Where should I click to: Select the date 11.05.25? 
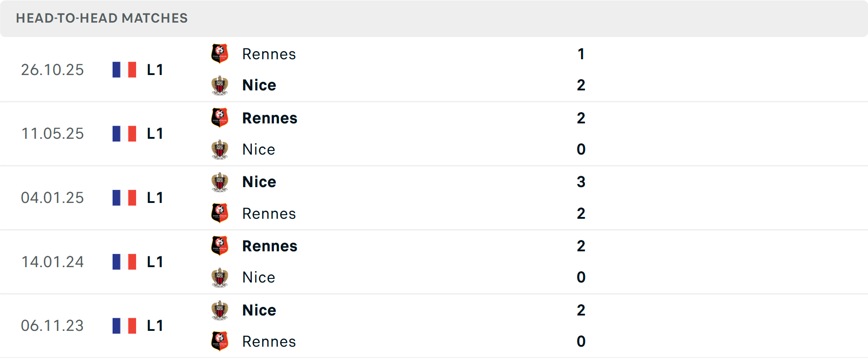click(x=52, y=134)
